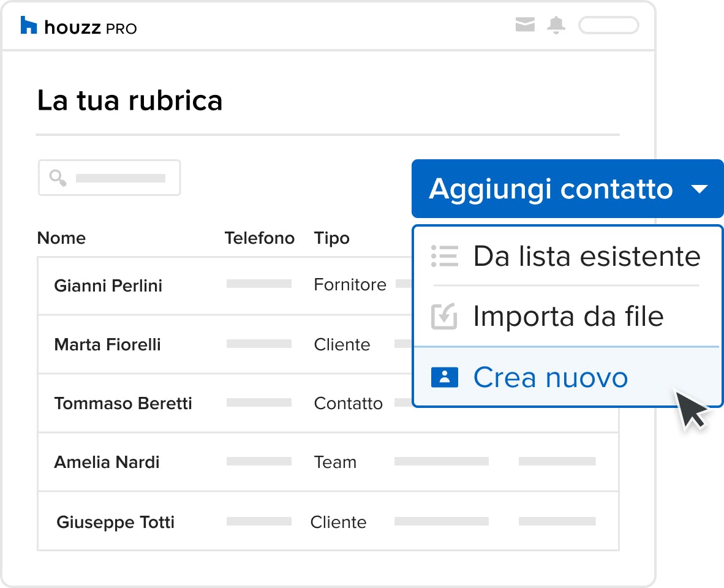
Task: Click the Houzz Pro logo
Action: [x=79, y=27]
